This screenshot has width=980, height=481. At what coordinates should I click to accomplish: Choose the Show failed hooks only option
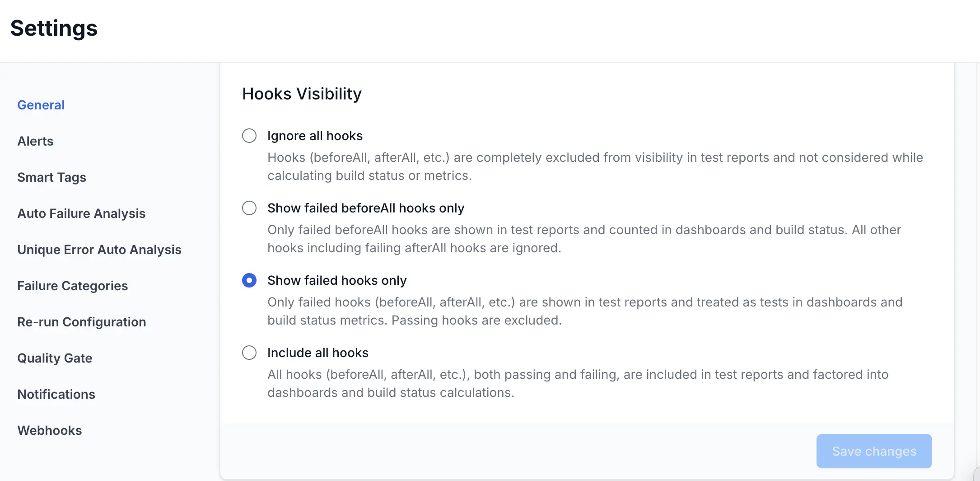[249, 280]
